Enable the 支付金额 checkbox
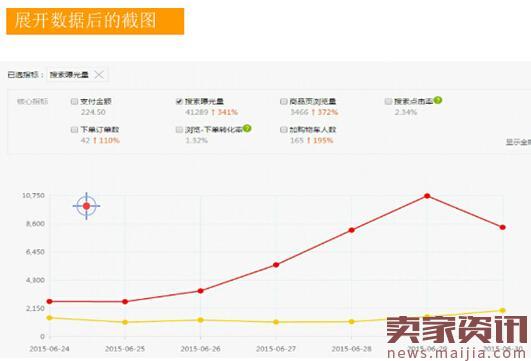 click(75, 101)
